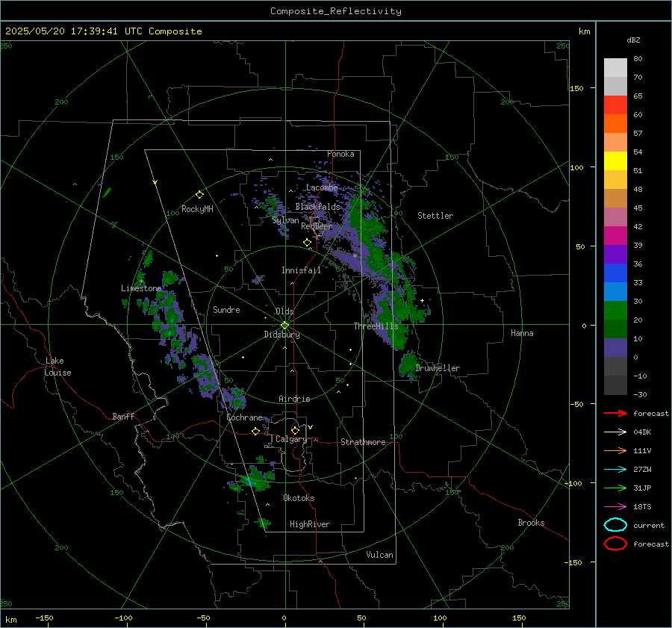Click the white 04DK arrow in legend
Screen dimensions: 672x628
point(615,432)
